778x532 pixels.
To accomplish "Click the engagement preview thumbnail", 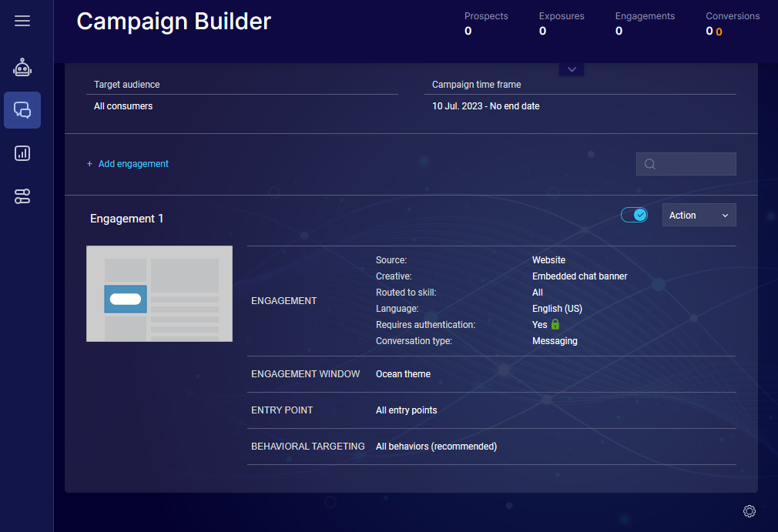I will (x=159, y=293).
